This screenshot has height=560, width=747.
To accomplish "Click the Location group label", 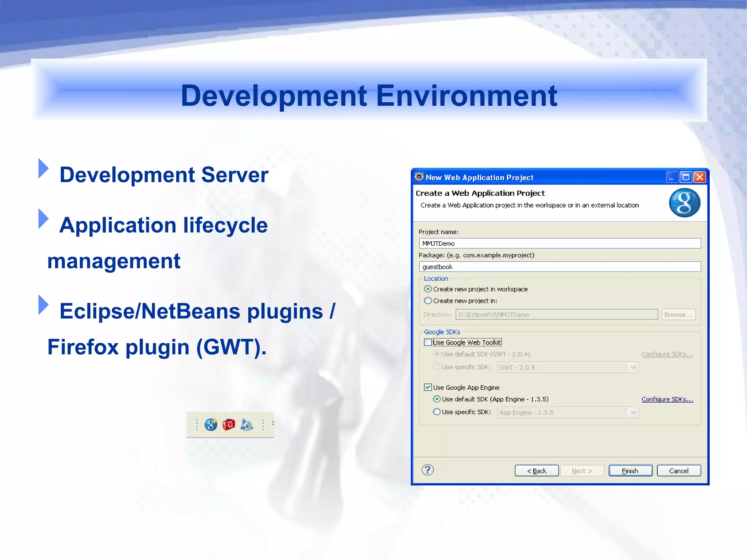I will point(436,279).
